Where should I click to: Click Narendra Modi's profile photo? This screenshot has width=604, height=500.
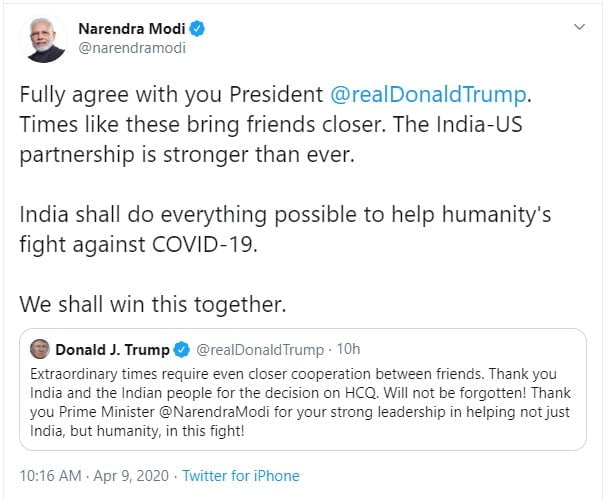(41, 37)
